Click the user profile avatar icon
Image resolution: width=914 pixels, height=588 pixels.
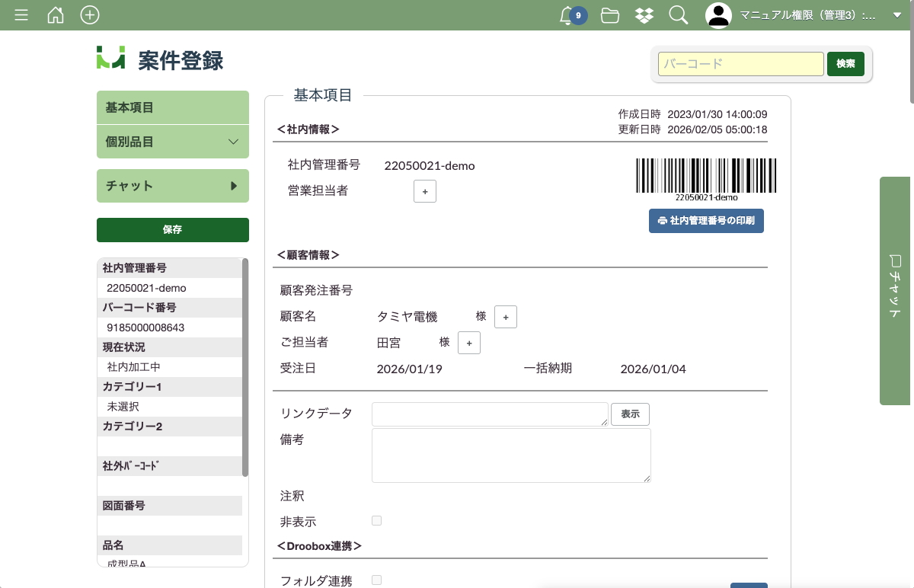(x=718, y=15)
